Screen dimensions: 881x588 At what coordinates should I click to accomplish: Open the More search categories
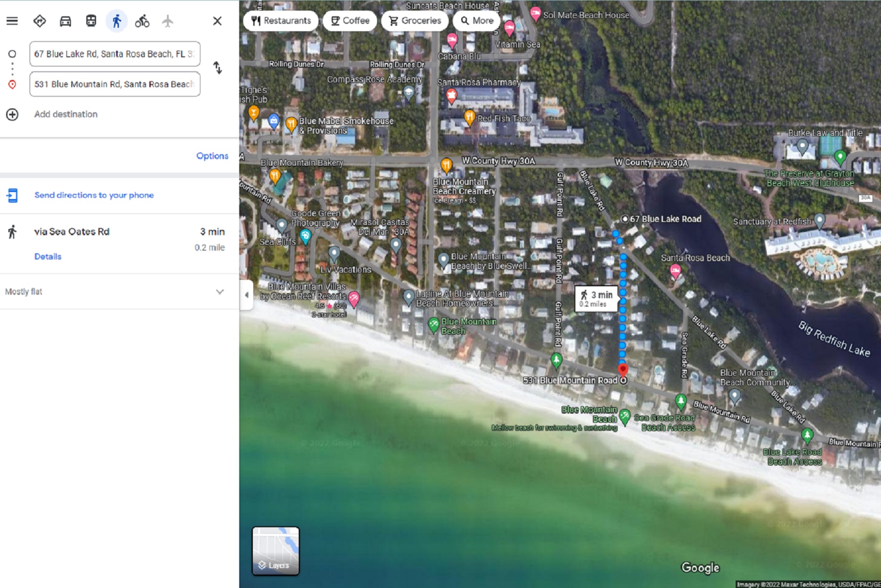(x=476, y=20)
